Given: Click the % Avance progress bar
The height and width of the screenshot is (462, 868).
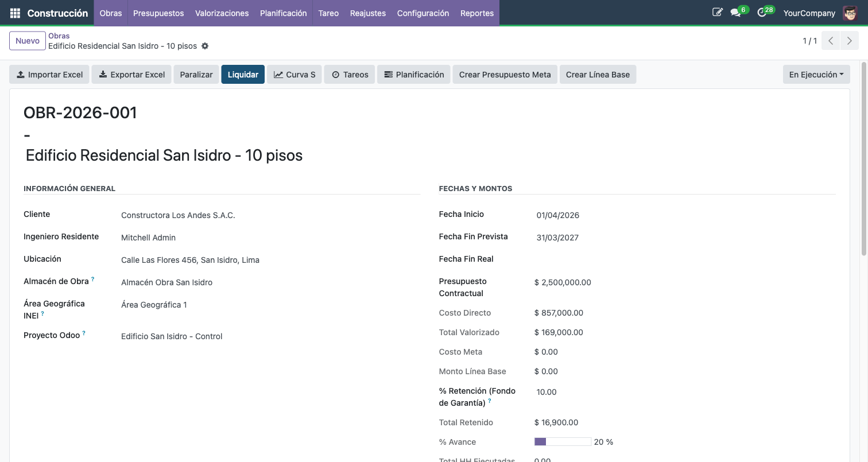Looking at the screenshot, I should (563, 442).
